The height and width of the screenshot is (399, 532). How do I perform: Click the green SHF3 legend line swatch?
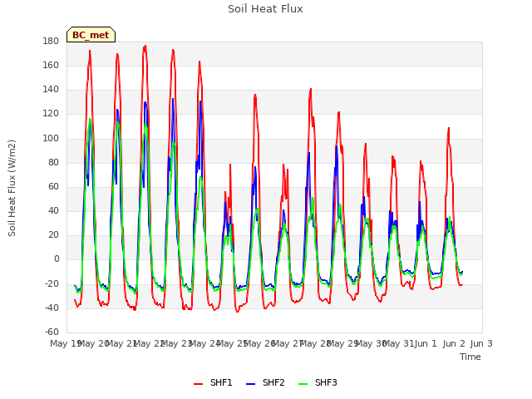click(x=303, y=384)
